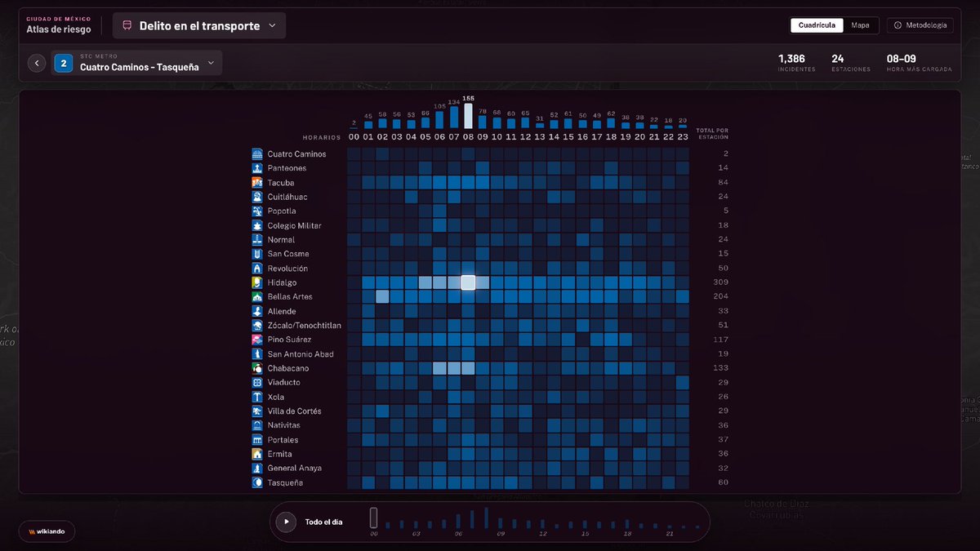Click the Cuatro Caminos station name
980x551 pixels.
[x=296, y=154]
